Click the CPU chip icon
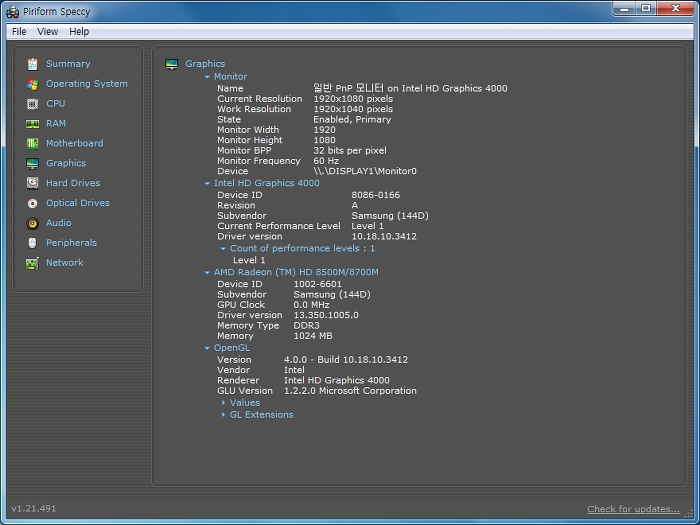The width and height of the screenshot is (700, 525). coord(32,104)
